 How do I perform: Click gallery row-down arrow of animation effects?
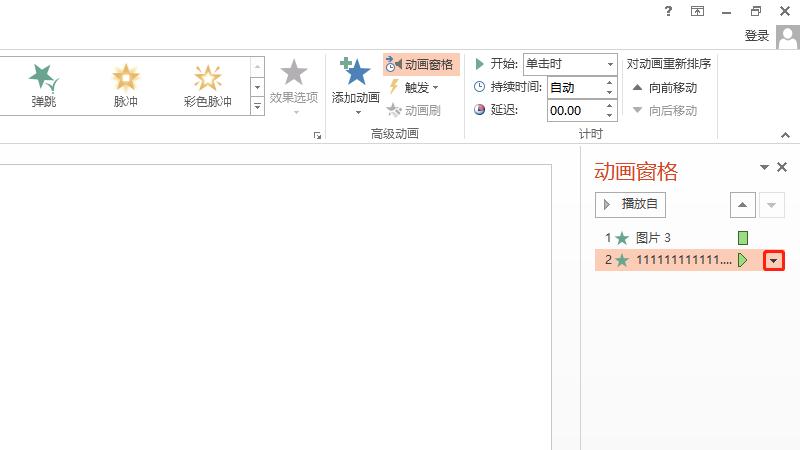point(257,86)
